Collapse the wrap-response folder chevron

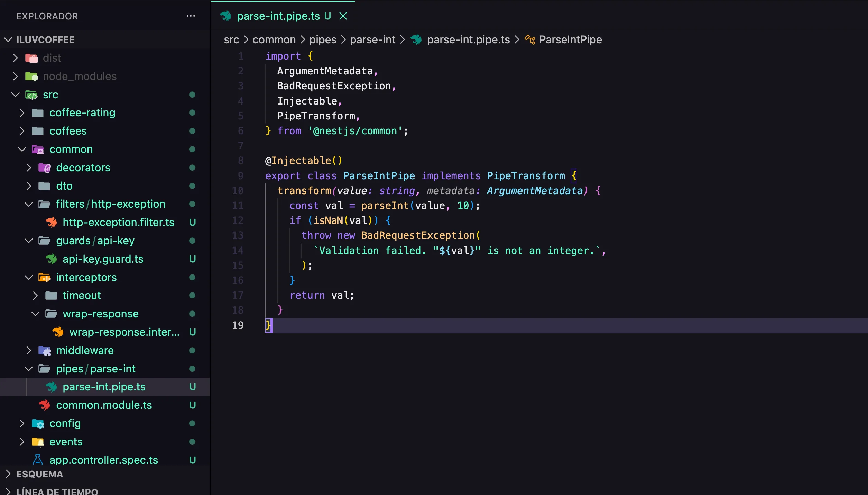[x=35, y=314]
